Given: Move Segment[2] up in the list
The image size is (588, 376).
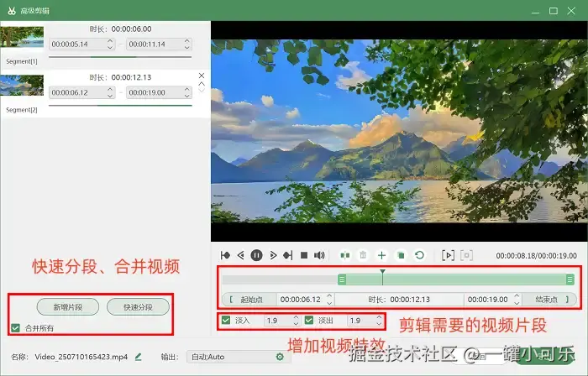Looking at the screenshot, I should pos(202,84).
